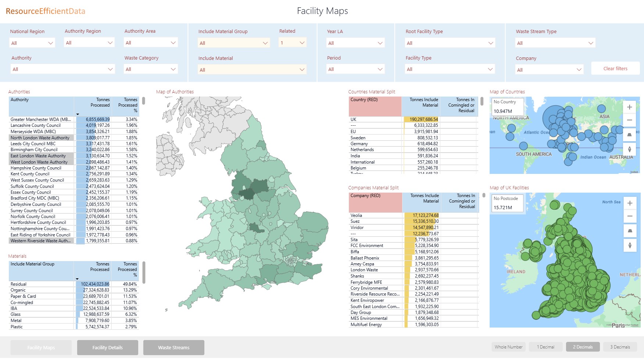Open the National Region dropdown
The width and height of the screenshot is (644, 361).
pos(32,43)
